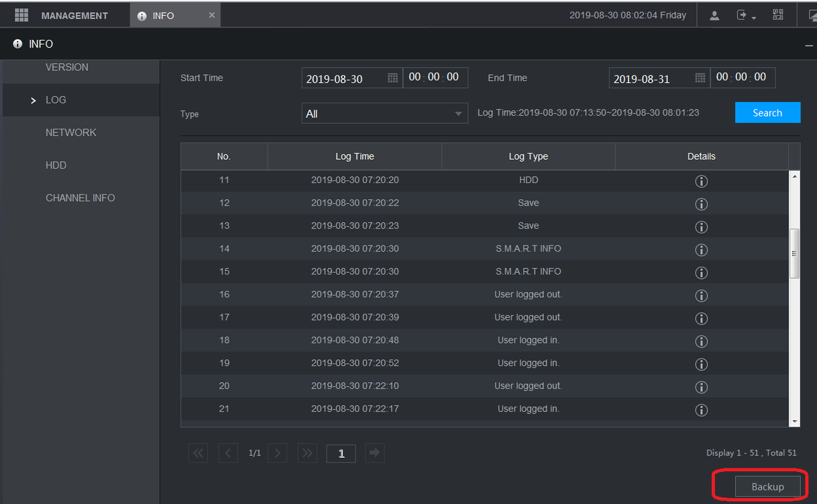The height and width of the screenshot is (504, 817).
Task: Click details info icon for entry 21
Action: pos(701,409)
